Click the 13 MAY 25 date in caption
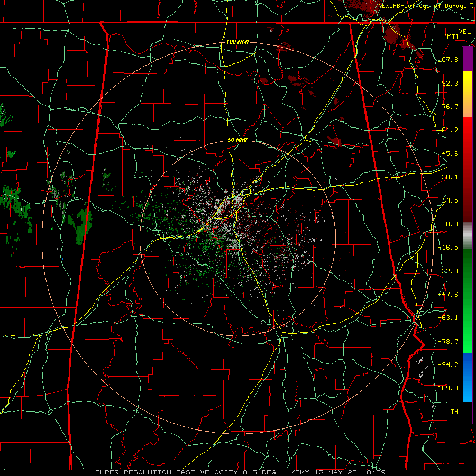 coord(337,472)
